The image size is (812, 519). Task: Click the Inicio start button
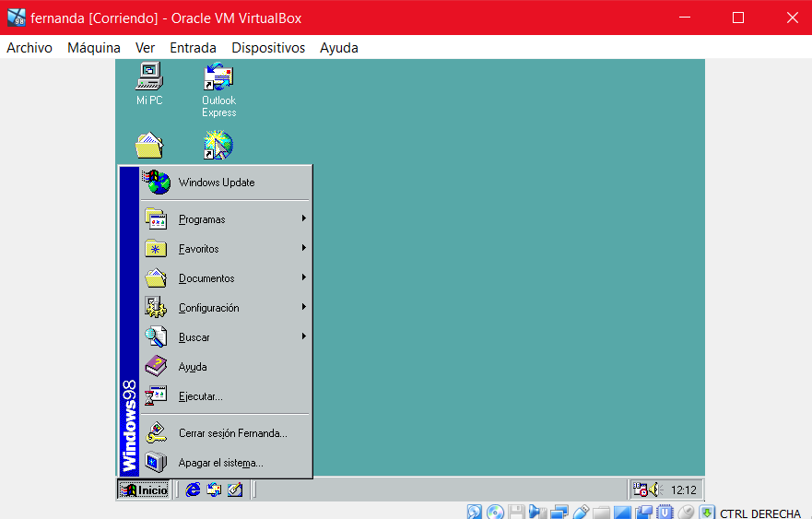point(144,490)
